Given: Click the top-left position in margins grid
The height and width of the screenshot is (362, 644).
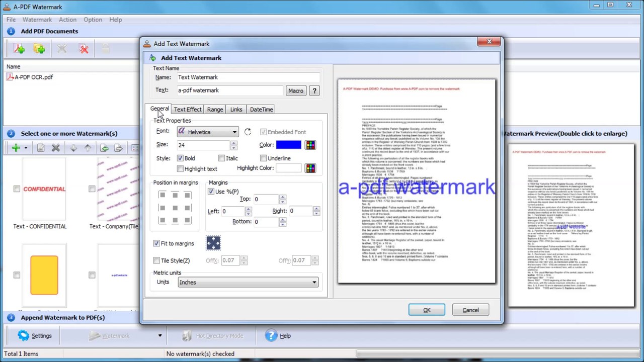Looking at the screenshot, I should (x=162, y=195).
